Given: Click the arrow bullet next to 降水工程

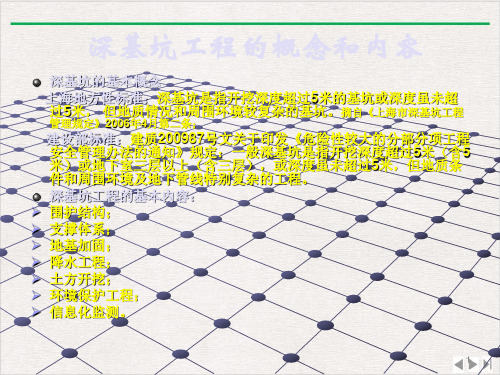Looking at the screenshot, I should [36, 262].
